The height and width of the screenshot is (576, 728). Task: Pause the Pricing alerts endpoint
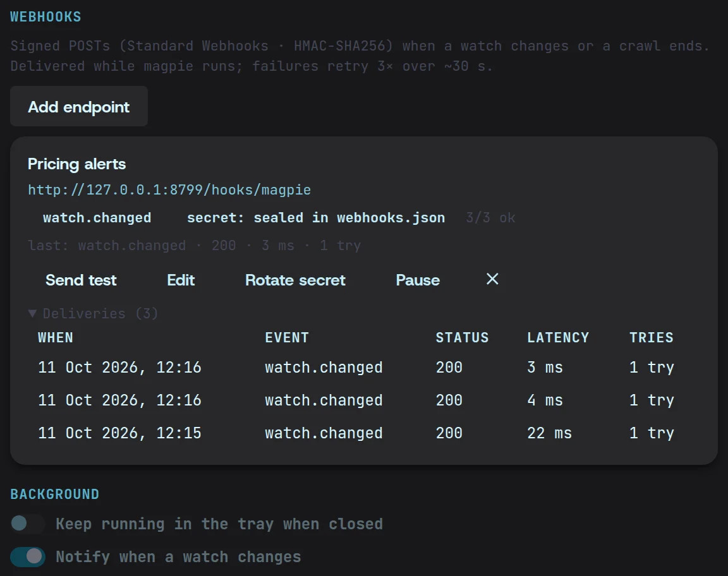pyautogui.click(x=417, y=280)
